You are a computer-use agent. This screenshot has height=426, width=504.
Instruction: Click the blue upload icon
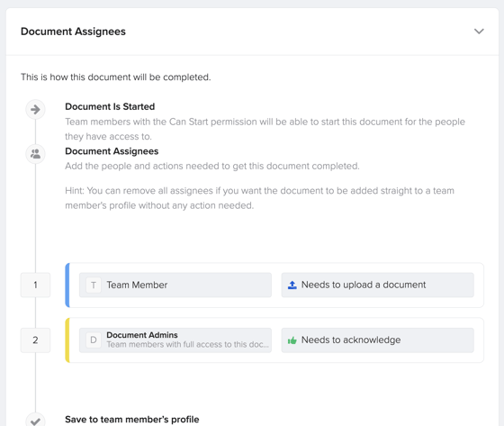coord(292,286)
